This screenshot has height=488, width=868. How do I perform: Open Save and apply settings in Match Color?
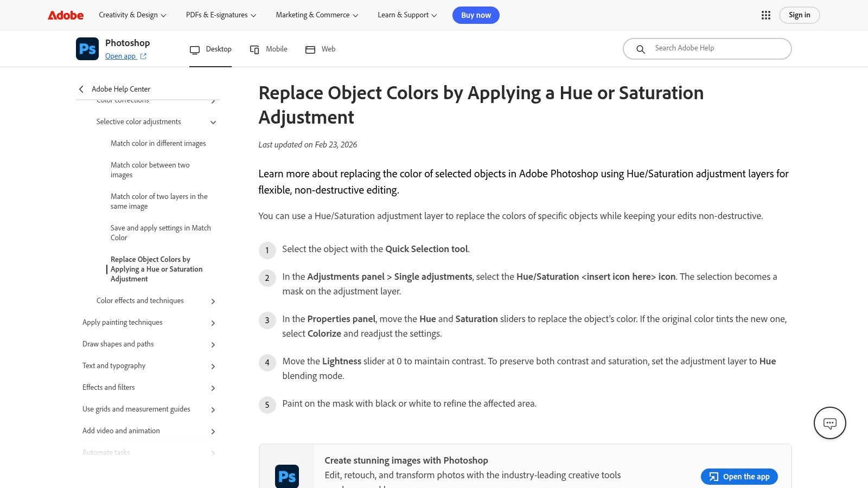(x=161, y=233)
